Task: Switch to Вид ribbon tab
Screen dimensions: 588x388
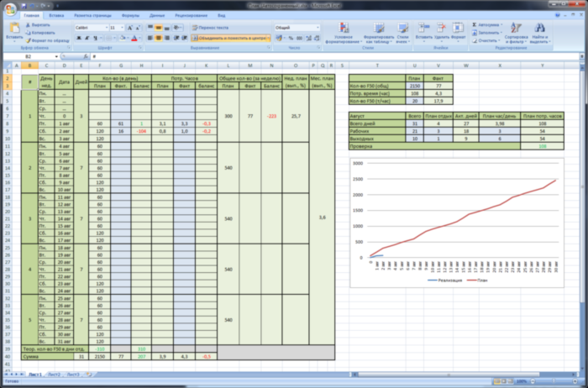Action: [x=221, y=16]
